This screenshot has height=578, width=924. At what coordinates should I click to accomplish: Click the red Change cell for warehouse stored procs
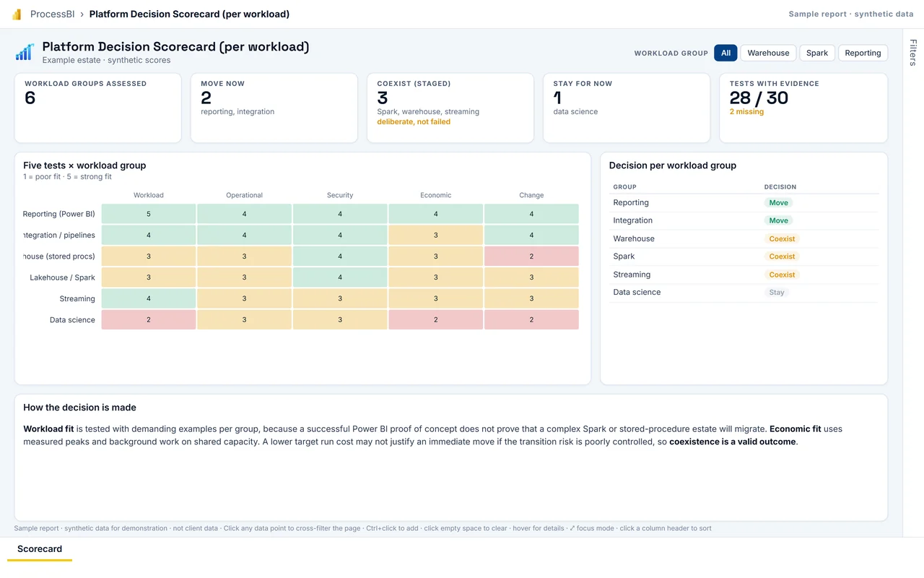(x=531, y=256)
